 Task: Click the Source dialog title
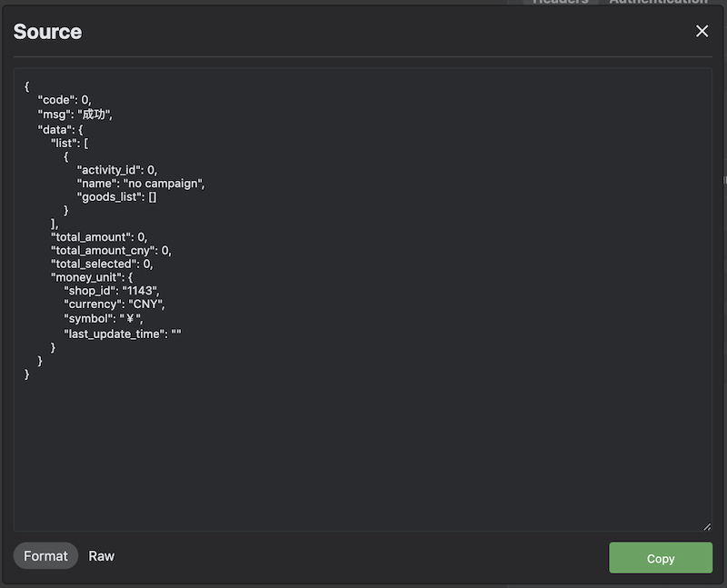point(47,32)
